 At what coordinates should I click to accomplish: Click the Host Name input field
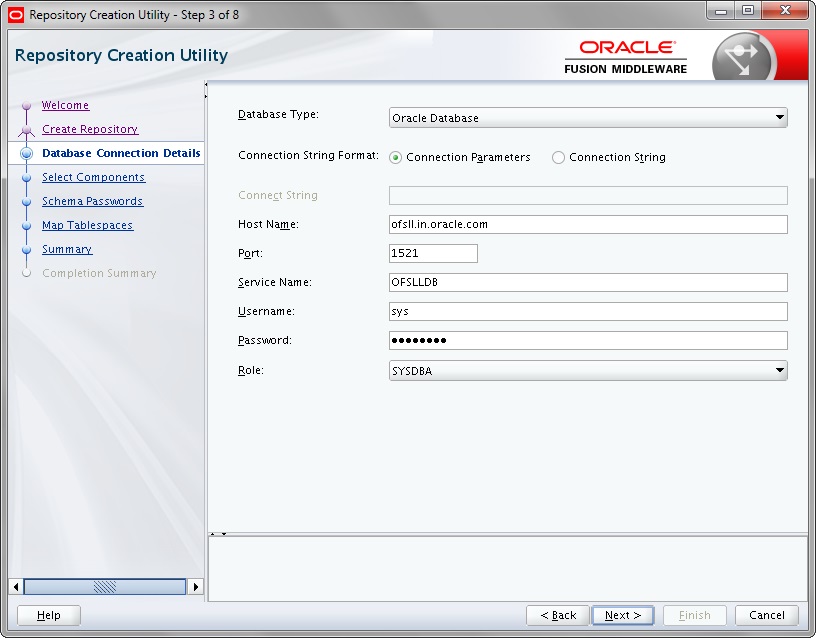point(588,224)
